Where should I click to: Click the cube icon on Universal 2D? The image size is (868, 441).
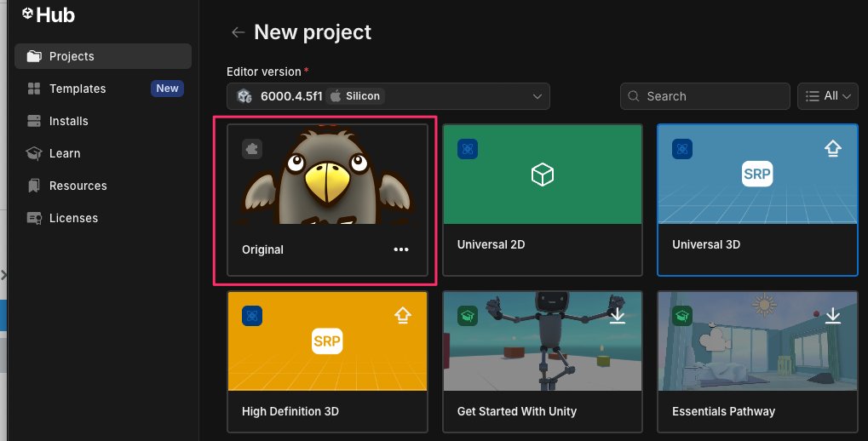tap(543, 175)
